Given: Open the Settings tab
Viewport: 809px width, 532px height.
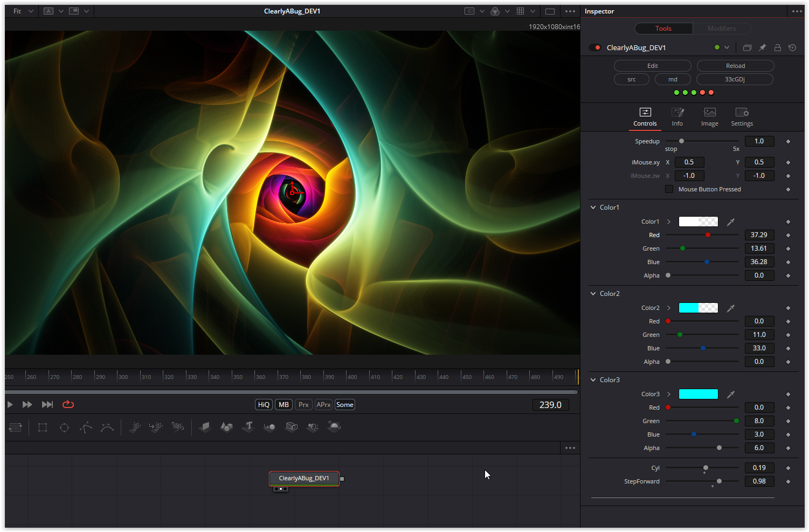Looking at the screenshot, I should [x=742, y=117].
